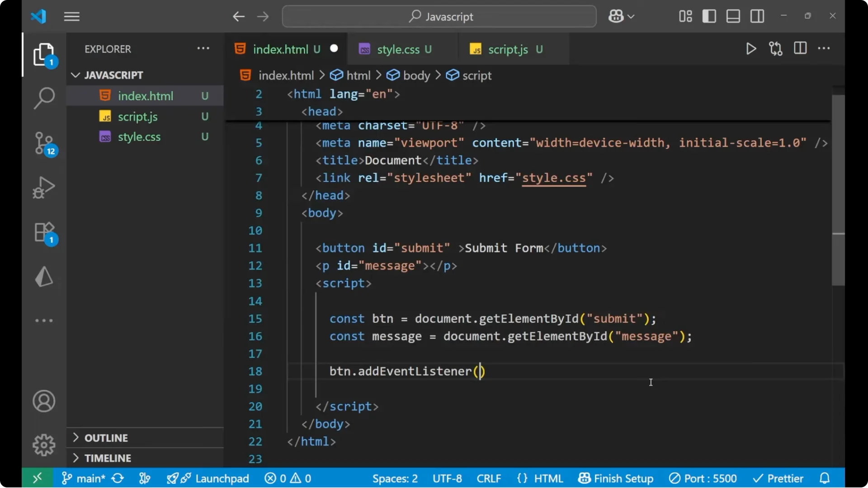Open Source Control view showing 12 changes
The width and height of the screenshot is (868, 488).
[44, 143]
